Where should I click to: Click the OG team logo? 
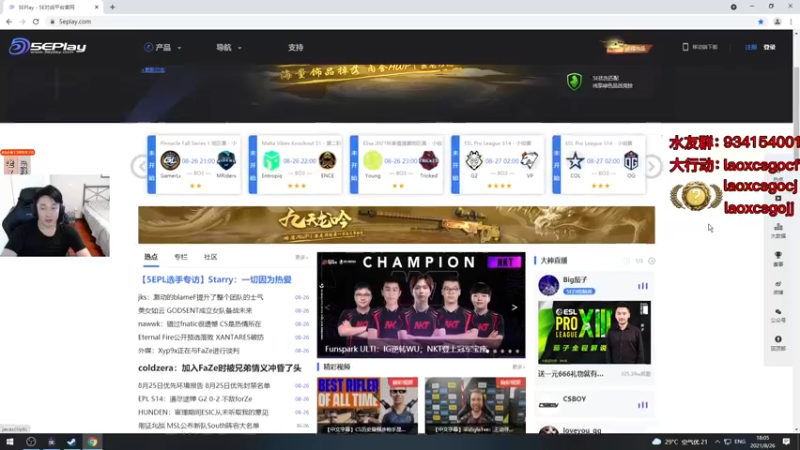point(631,161)
